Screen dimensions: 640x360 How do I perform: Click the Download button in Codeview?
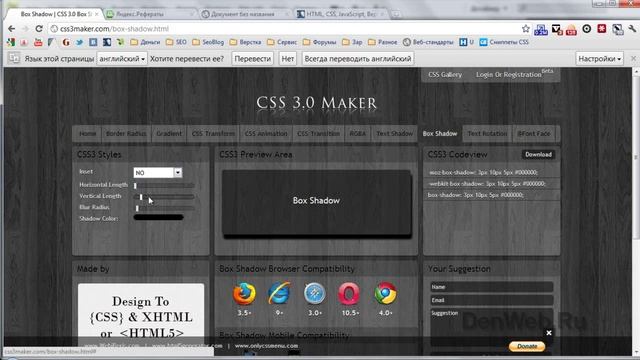pyautogui.click(x=538, y=155)
